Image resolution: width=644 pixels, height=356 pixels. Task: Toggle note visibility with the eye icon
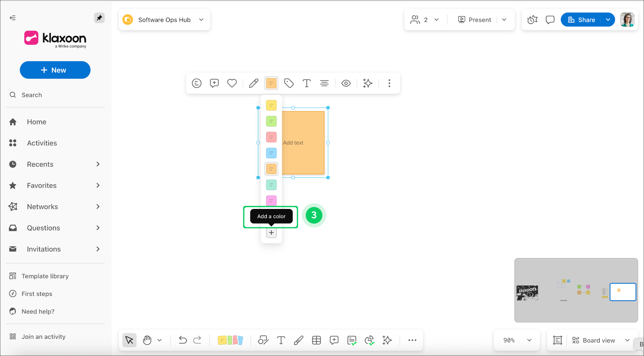click(346, 83)
